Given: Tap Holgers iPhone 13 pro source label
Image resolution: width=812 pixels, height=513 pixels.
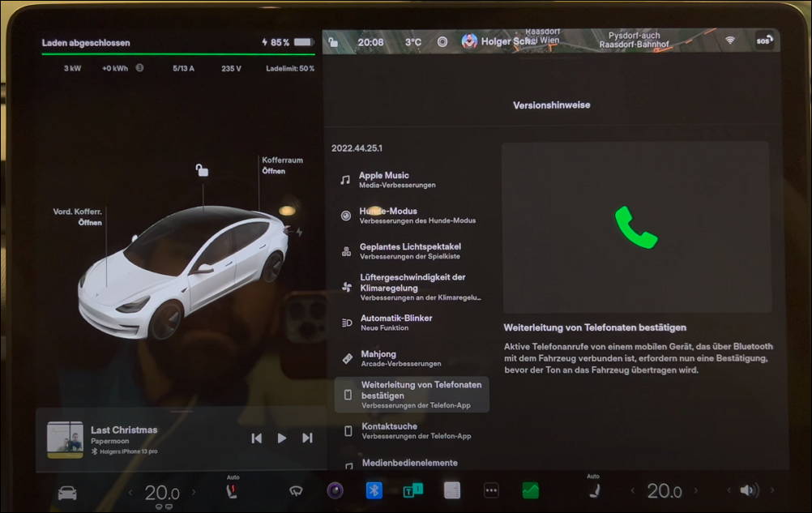Looking at the screenshot, I should [x=128, y=451].
